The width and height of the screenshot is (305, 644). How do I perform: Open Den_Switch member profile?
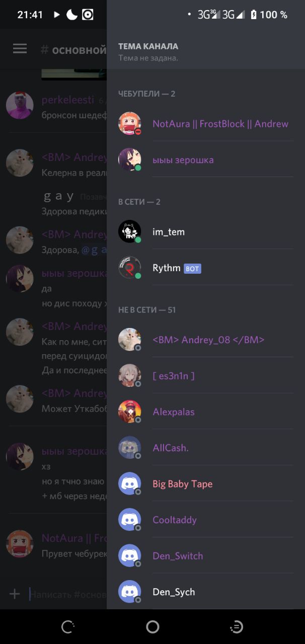[x=205, y=556]
